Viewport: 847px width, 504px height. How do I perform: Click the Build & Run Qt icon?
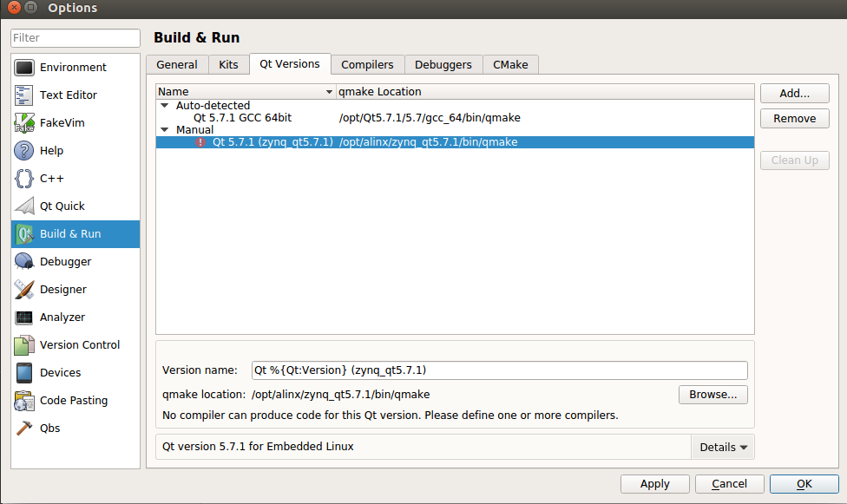24,234
